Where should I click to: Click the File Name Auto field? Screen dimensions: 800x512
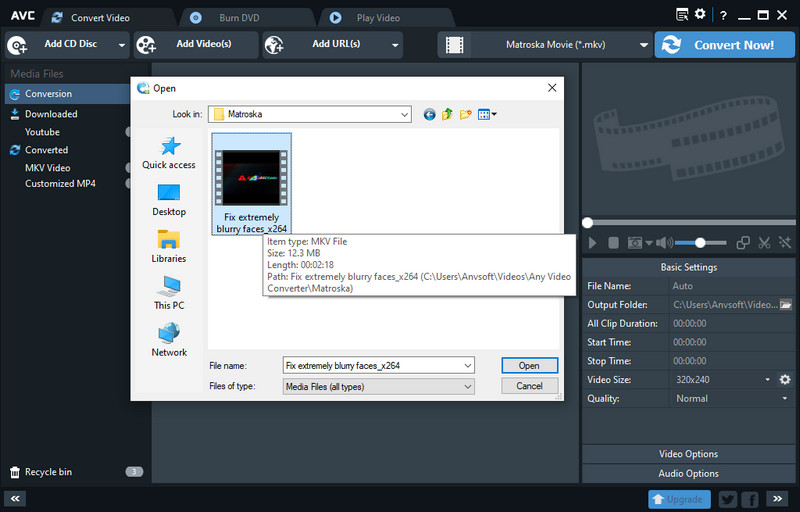pos(732,286)
